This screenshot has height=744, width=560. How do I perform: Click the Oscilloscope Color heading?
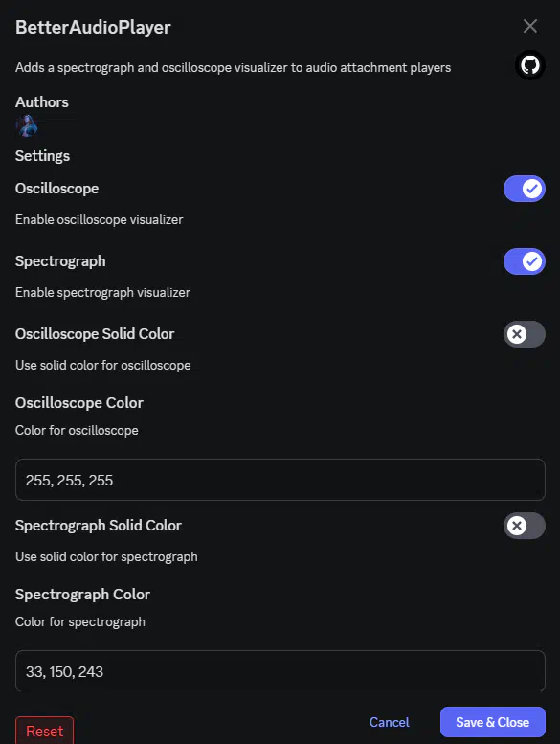[79, 403]
